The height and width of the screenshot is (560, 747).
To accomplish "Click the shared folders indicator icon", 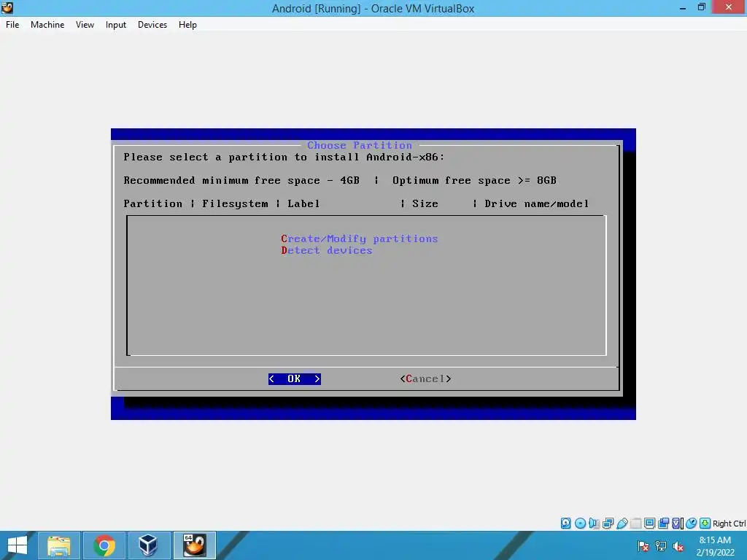I will point(635,524).
